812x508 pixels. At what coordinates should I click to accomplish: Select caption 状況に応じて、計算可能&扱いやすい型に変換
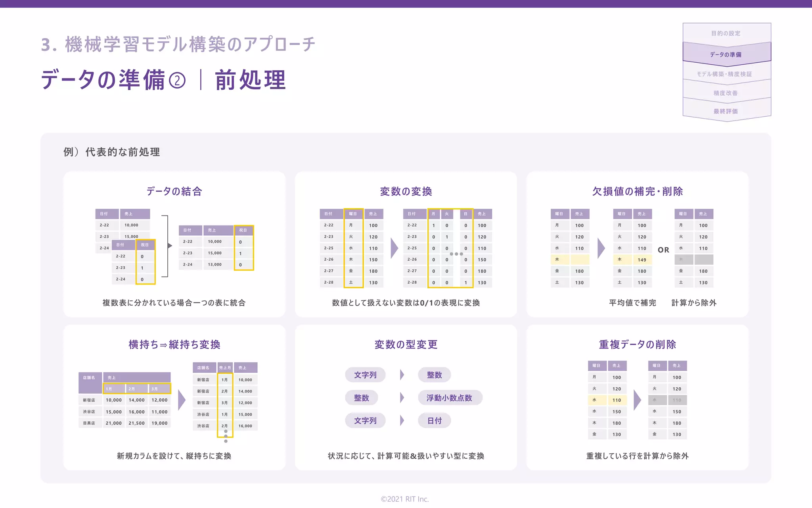pos(406,456)
